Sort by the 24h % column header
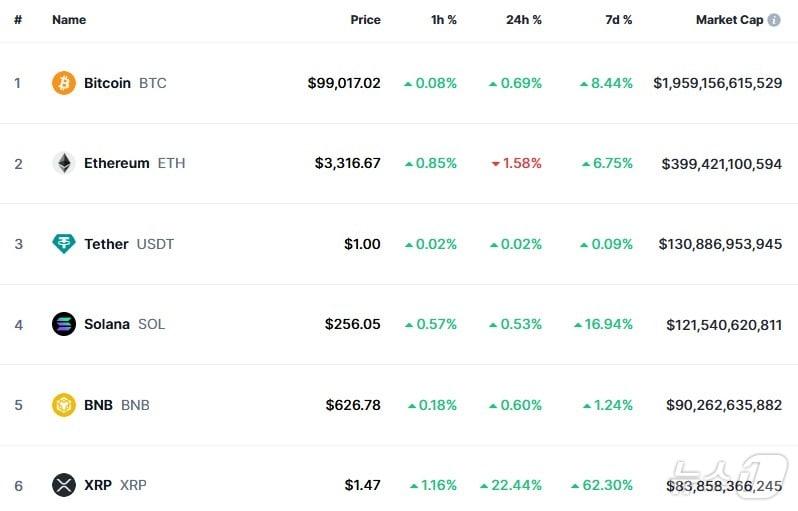The height and width of the screenshot is (511, 798). (x=524, y=20)
